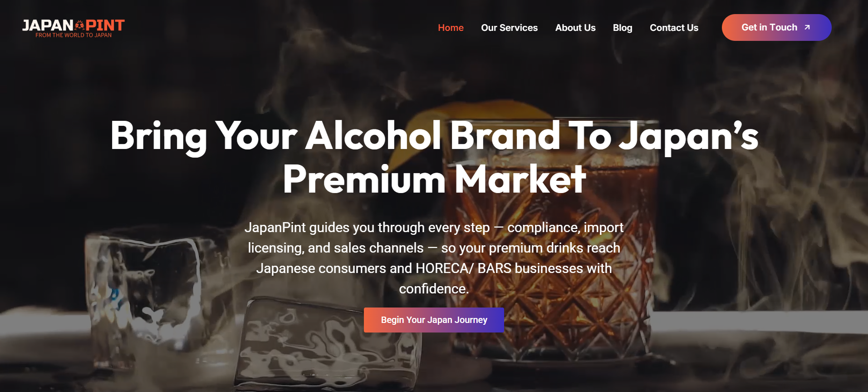Click the JapanPint guides description paragraph

coord(434,258)
